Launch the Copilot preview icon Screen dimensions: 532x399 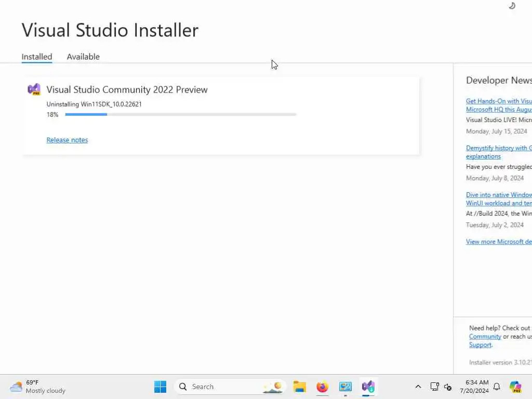tap(515, 387)
